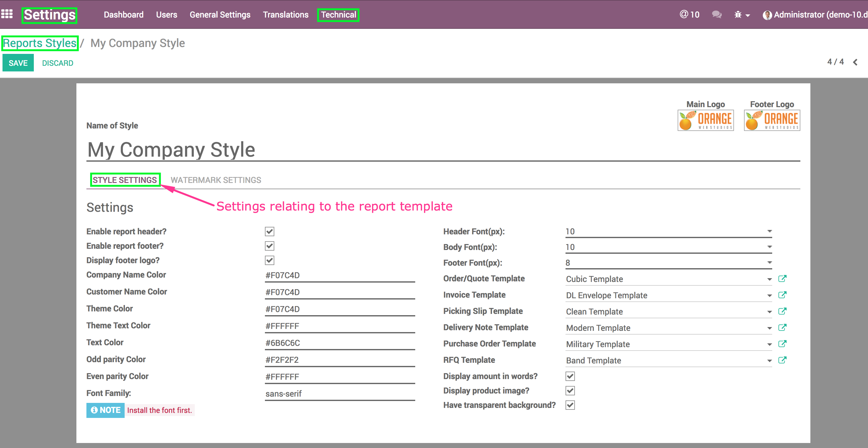Click the Settings app title
The image size is (868, 448).
pos(49,15)
